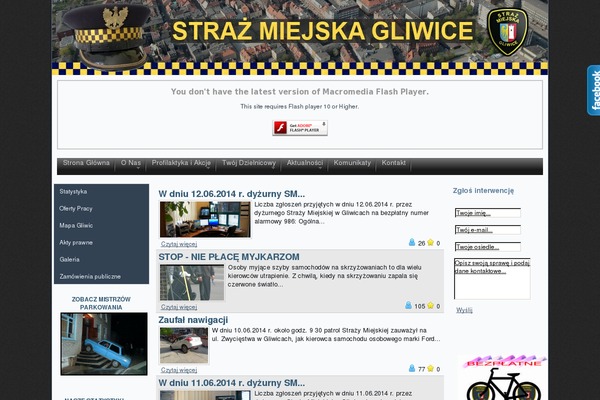Viewport: 600px width, 400px height.
Task: Click views icon beside count 105
Action: 408,305
